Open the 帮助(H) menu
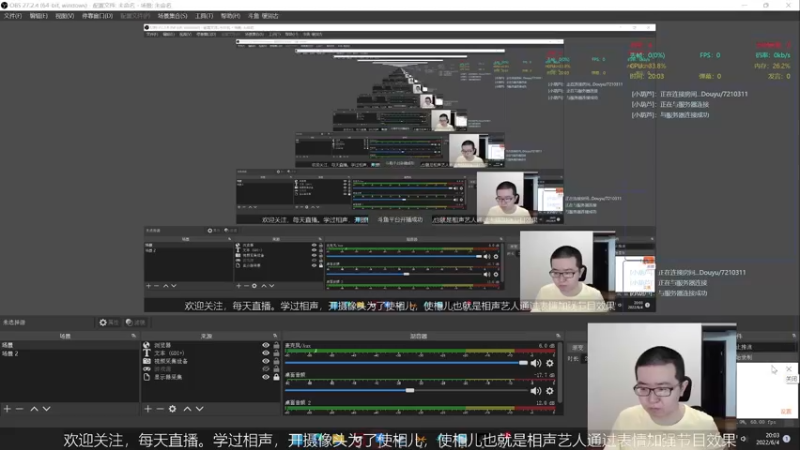800x450 pixels. [230, 16]
